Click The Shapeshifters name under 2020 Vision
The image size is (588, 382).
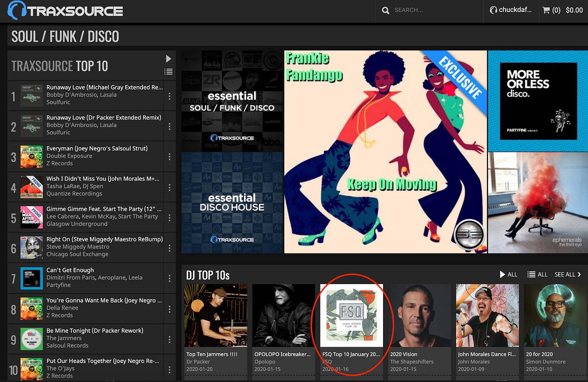[412, 361]
